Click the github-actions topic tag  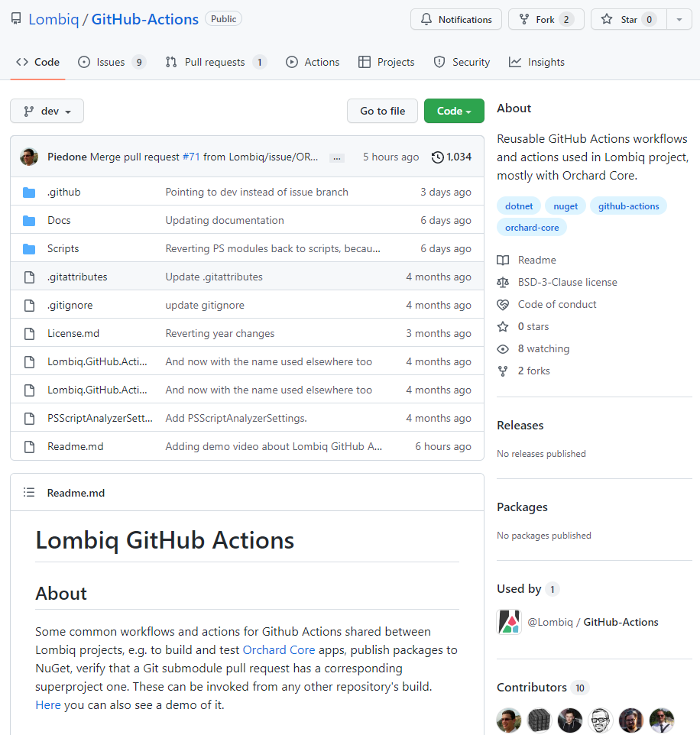coord(628,206)
